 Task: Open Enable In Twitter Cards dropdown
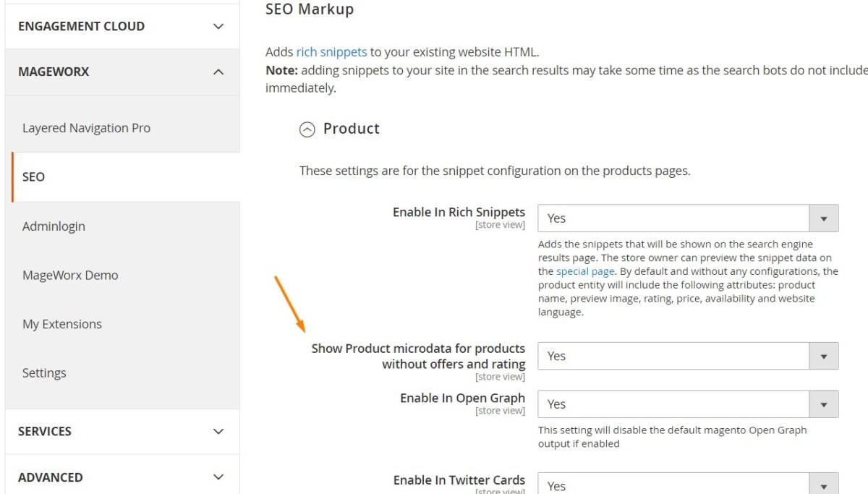688,485
